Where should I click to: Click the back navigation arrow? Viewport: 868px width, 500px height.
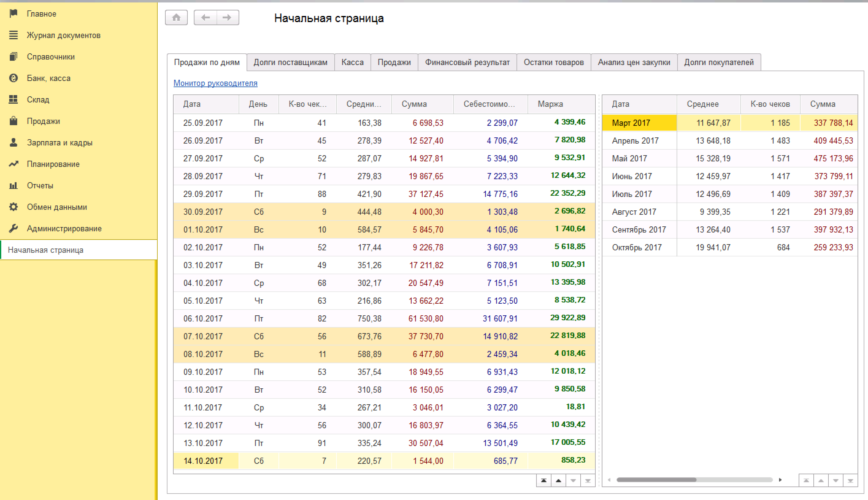coord(205,17)
